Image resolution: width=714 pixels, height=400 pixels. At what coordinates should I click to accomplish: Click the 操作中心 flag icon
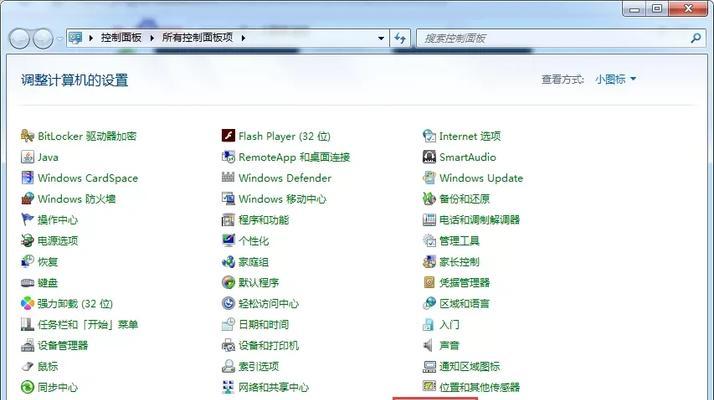pos(28,220)
